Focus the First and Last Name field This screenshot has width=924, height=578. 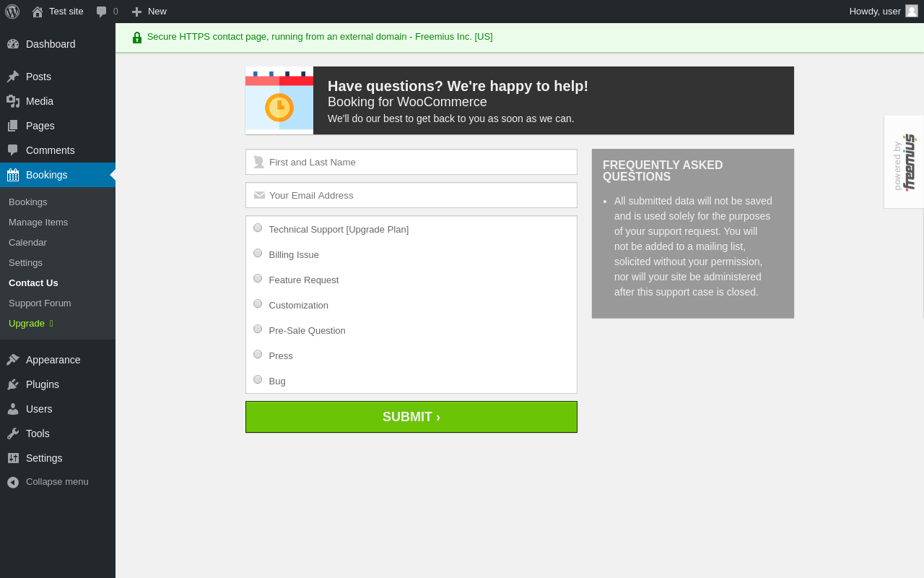[x=411, y=162]
